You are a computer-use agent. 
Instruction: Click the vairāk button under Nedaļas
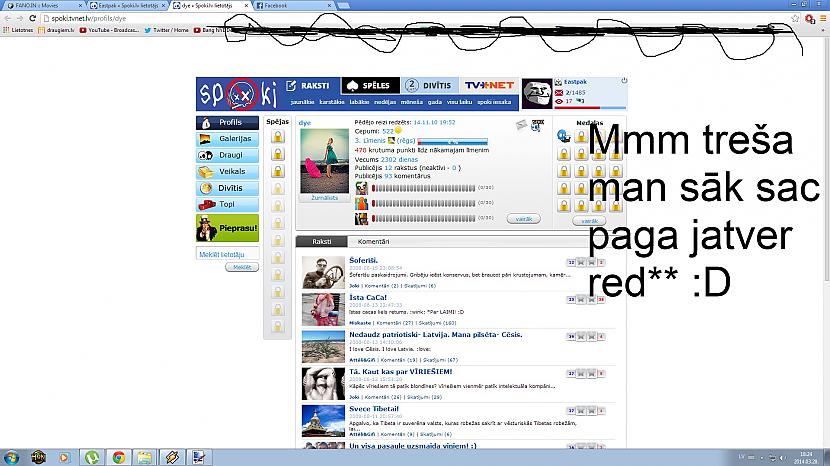pyautogui.click(x=589, y=221)
